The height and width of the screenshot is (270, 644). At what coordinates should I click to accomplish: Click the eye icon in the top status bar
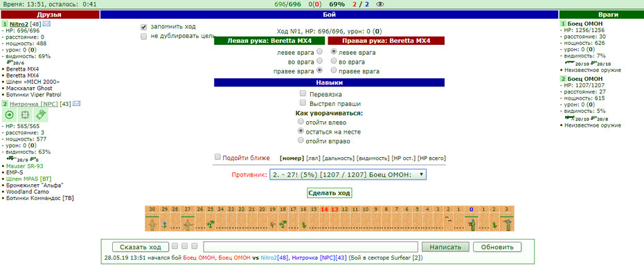tap(380, 4)
